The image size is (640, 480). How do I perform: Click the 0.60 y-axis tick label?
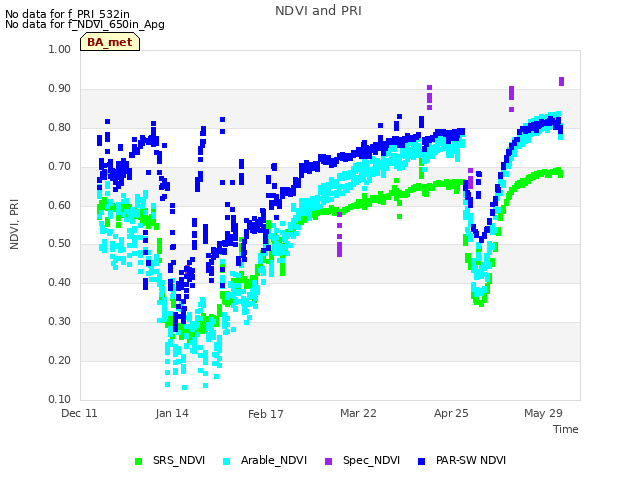tap(60, 205)
